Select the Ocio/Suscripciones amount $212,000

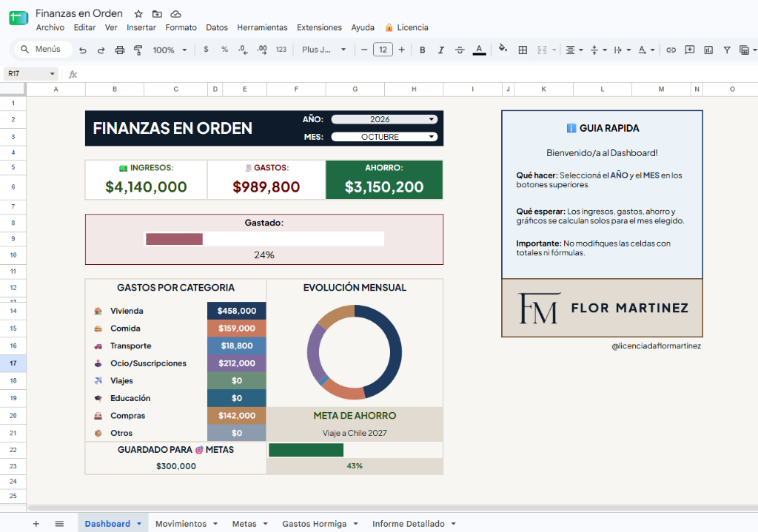coord(236,363)
